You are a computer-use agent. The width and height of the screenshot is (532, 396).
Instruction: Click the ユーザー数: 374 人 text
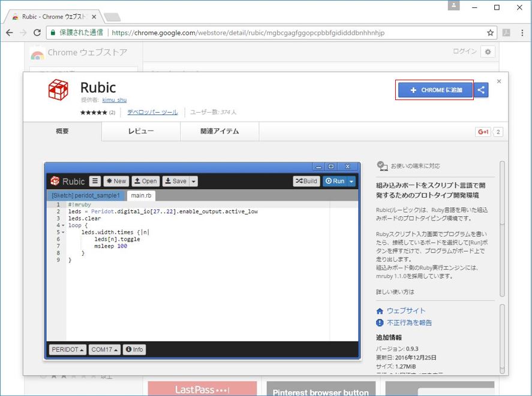tap(214, 112)
